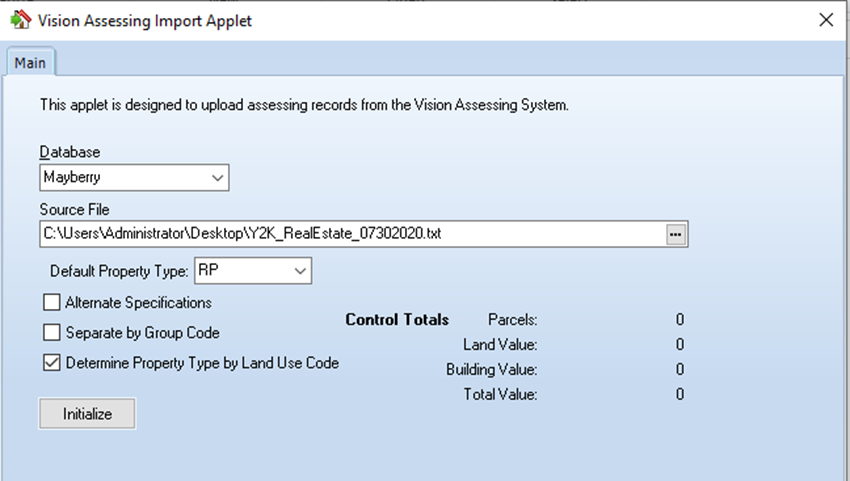Click the Parcels: label
This screenshot has width=850, height=481.
512,319
